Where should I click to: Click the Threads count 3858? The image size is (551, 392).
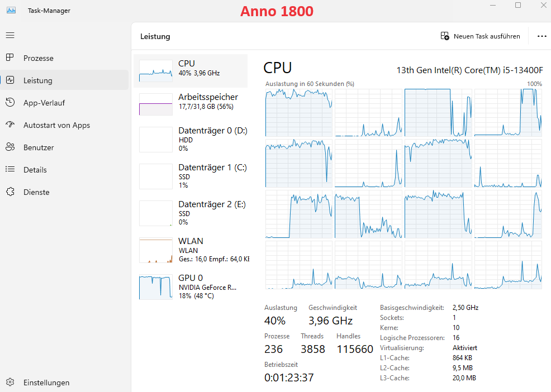(x=313, y=349)
